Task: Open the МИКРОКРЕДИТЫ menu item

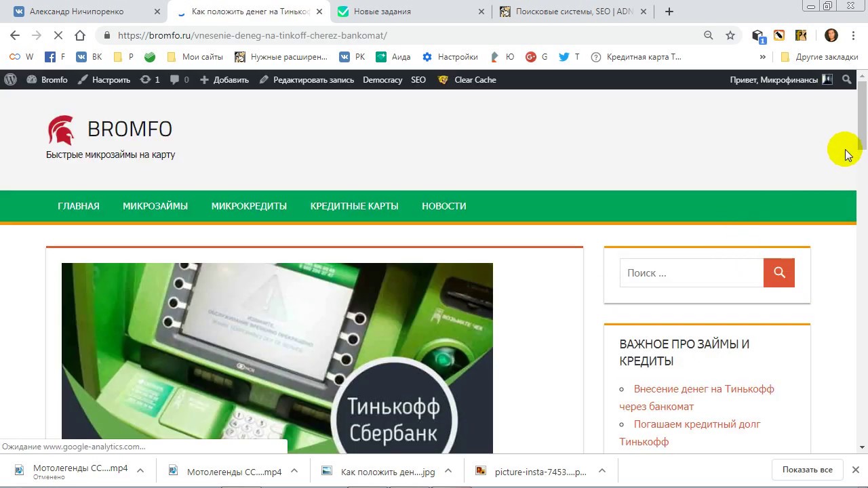Action: click(249, 206)
